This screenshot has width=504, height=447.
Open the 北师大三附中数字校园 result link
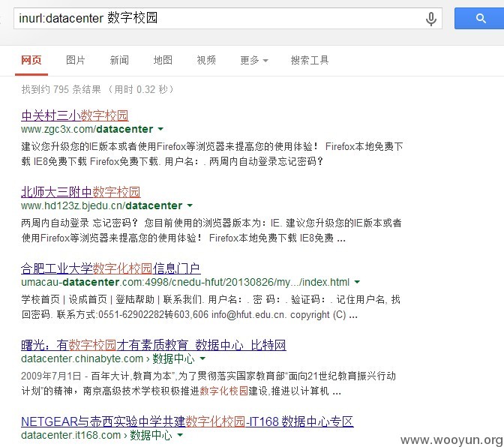tap(81, 192)
